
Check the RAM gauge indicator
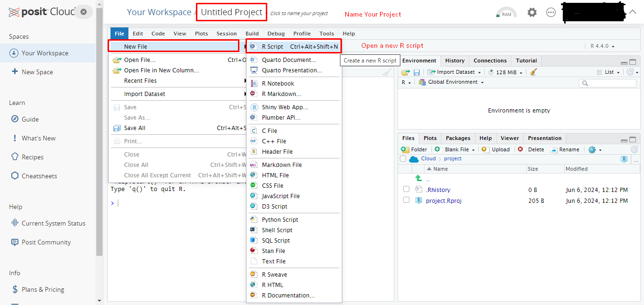(506, 12)
